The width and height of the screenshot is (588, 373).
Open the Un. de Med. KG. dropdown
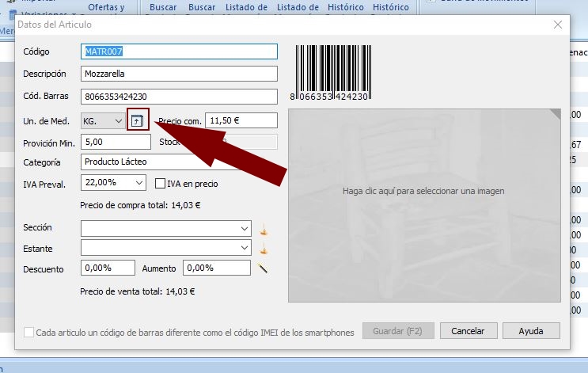point(103,121)
